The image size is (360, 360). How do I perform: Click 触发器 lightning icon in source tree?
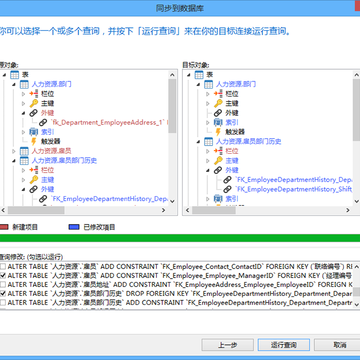[x=33, y=142]
